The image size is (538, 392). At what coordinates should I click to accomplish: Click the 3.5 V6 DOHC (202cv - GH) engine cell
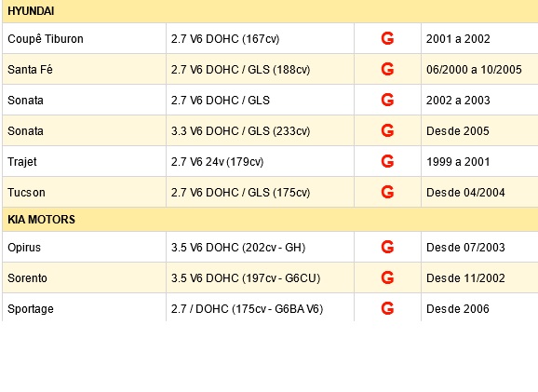click(x=260, y=247)
